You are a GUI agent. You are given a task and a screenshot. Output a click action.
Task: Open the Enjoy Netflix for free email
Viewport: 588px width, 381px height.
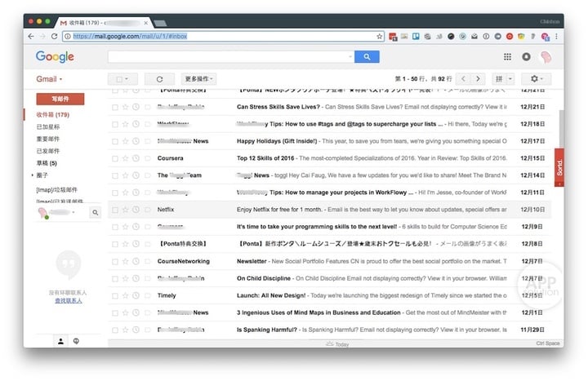coord(330,210)
